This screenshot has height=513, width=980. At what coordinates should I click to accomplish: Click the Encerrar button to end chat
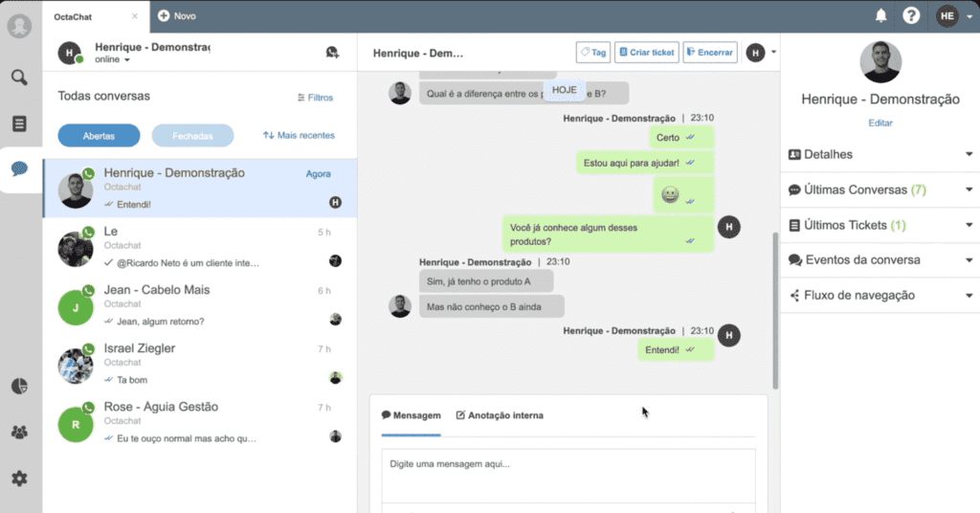pyautogui.click(x=710, y=53)
